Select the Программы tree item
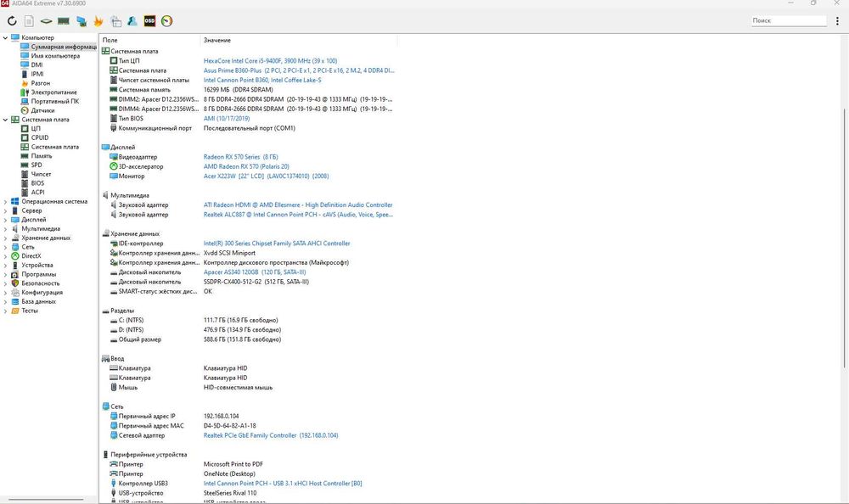This screenshot has height=504, width=849. tap(34, 274)
